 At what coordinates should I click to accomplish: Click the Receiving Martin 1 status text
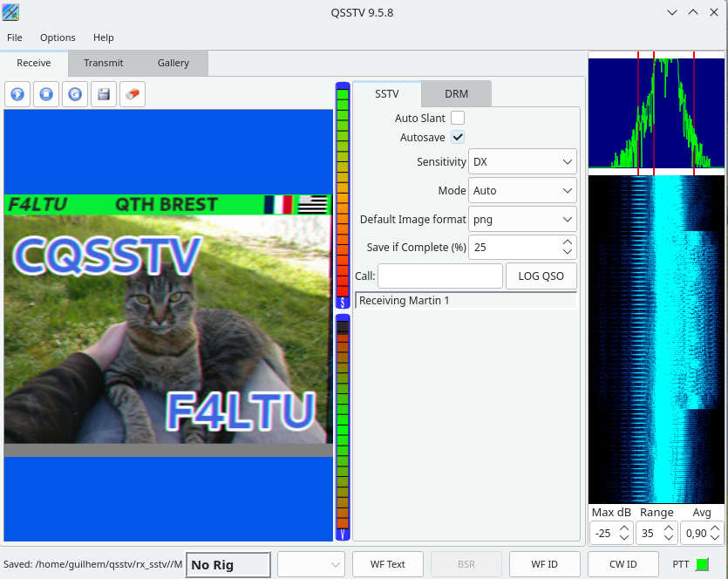(x=404, y=301)
